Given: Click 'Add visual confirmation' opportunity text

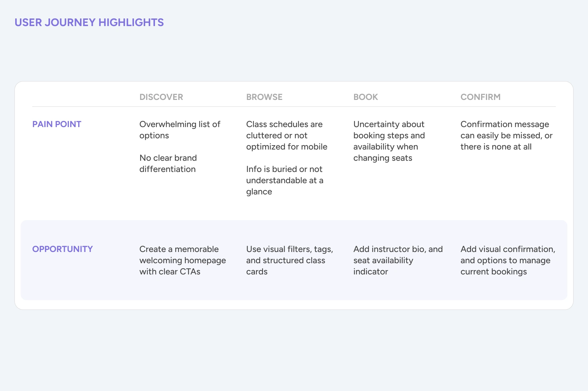Looking at the screenshot, I should 508,260.
